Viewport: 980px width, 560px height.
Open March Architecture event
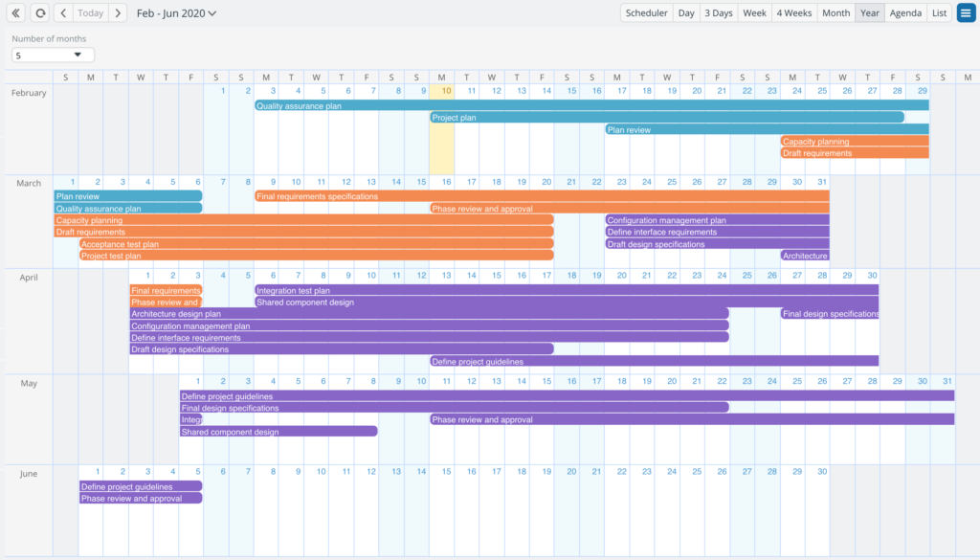pos(805,256)
